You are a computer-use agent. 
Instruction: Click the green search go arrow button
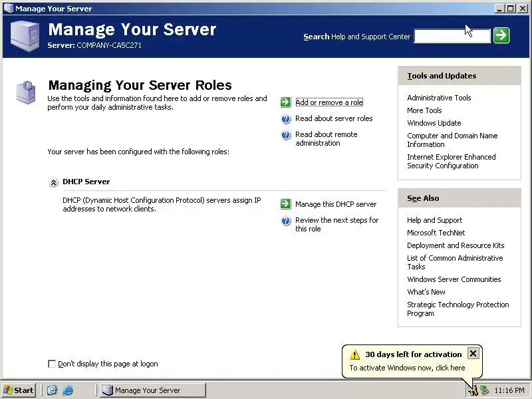tap(501, 35)
